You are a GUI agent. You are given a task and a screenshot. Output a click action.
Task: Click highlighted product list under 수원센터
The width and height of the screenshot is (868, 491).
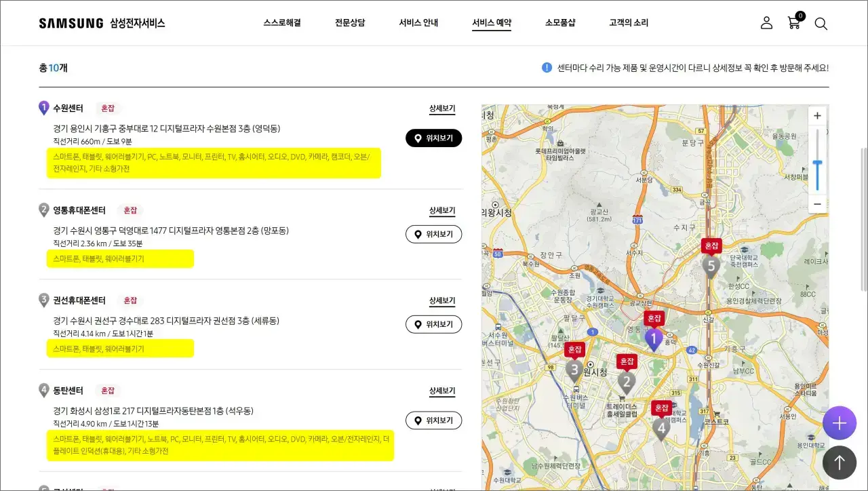click(214, 163)
